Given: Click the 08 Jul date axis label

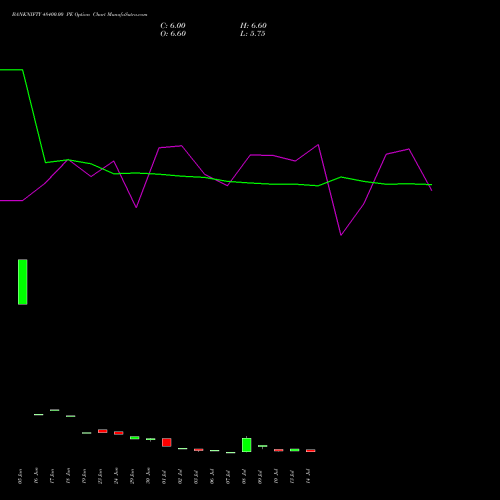Looking at the screenshot, I should coord(244,477).
